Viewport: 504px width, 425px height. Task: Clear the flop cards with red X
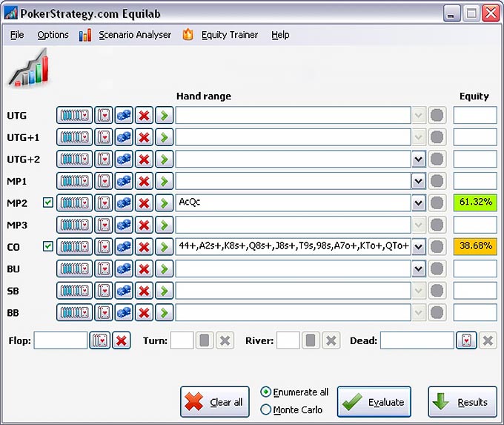(122, 340)
